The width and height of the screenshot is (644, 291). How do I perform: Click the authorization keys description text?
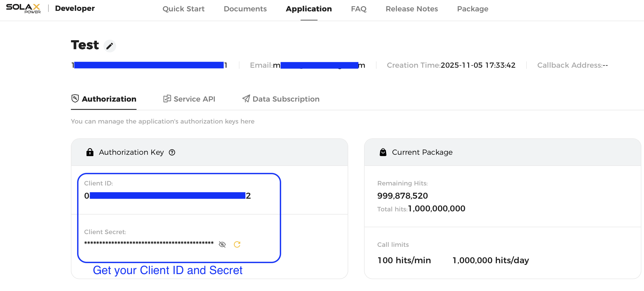coord(162,121)
